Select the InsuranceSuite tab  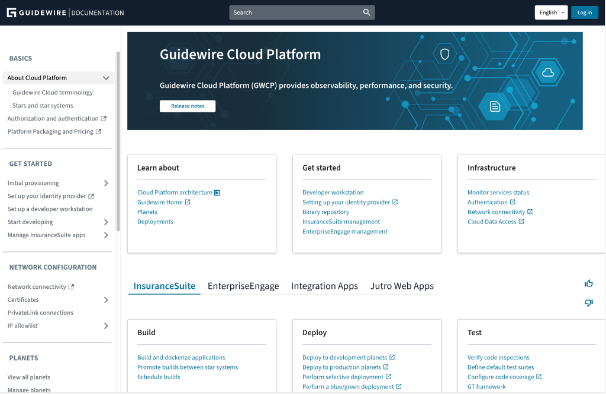pyautogui.click(x=164, y=286)
